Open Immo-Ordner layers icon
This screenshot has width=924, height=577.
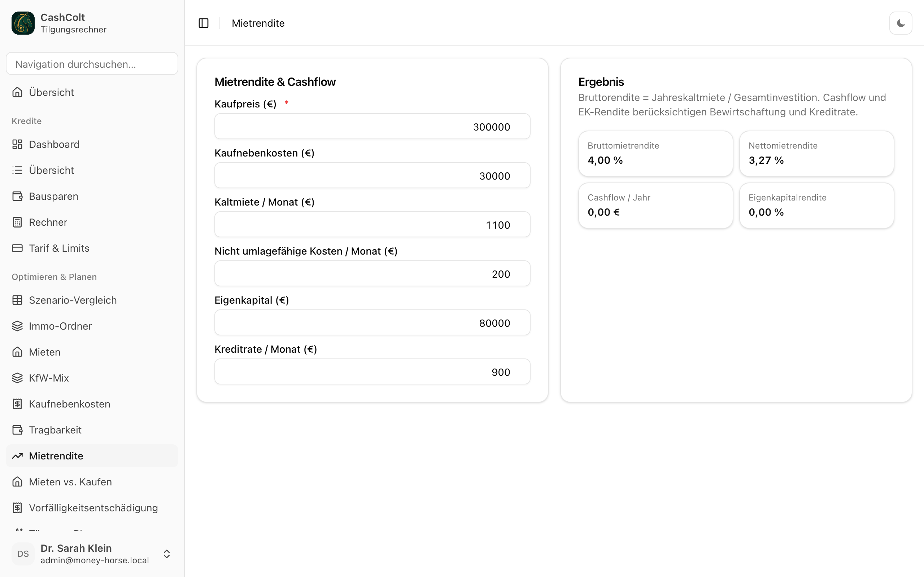coord(17,326)
